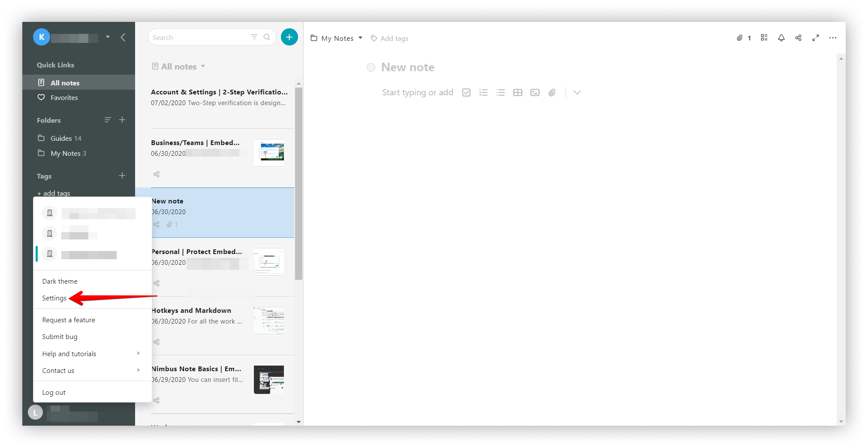Collapse the sidebar with the left chevron

pyautogui.click(x=123, y=37)
